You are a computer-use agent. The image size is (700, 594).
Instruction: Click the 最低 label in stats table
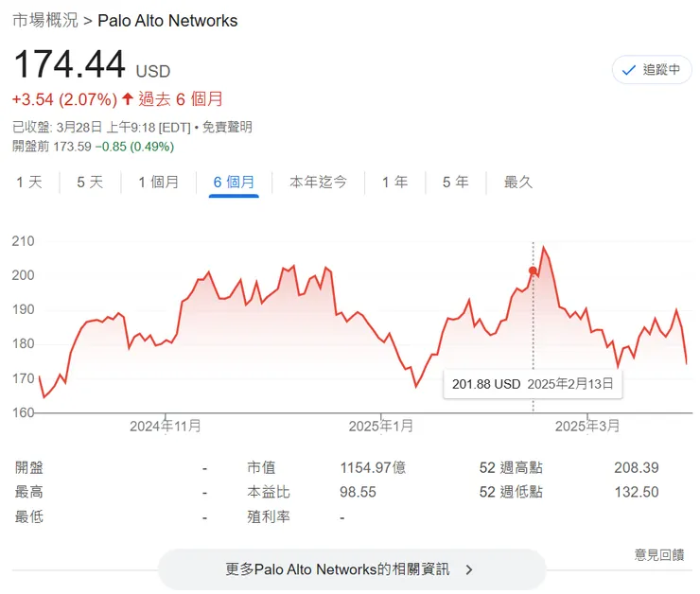pos(29,516)
